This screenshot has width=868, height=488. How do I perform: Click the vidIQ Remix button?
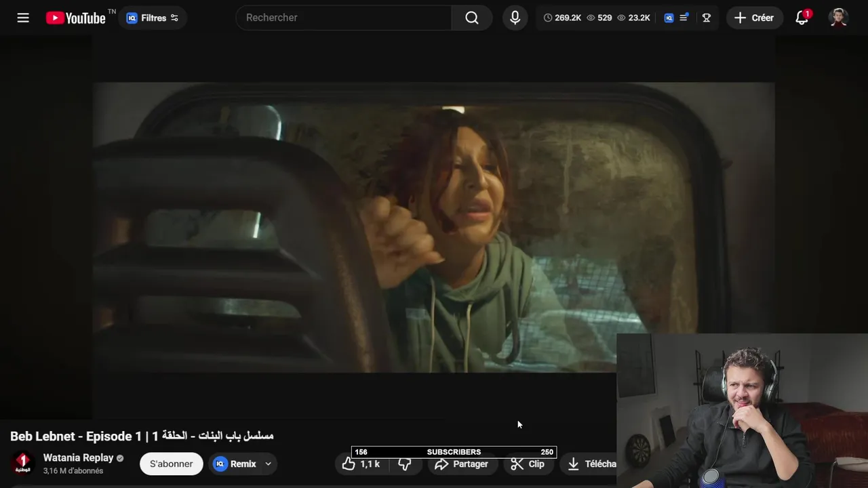pos(235,464)
